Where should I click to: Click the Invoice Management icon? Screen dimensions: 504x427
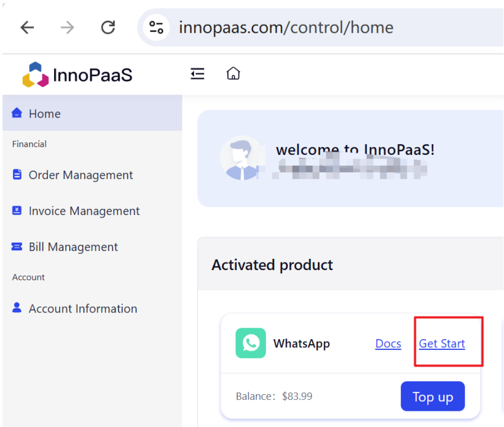pyautogui.click(x=17, y=210)
